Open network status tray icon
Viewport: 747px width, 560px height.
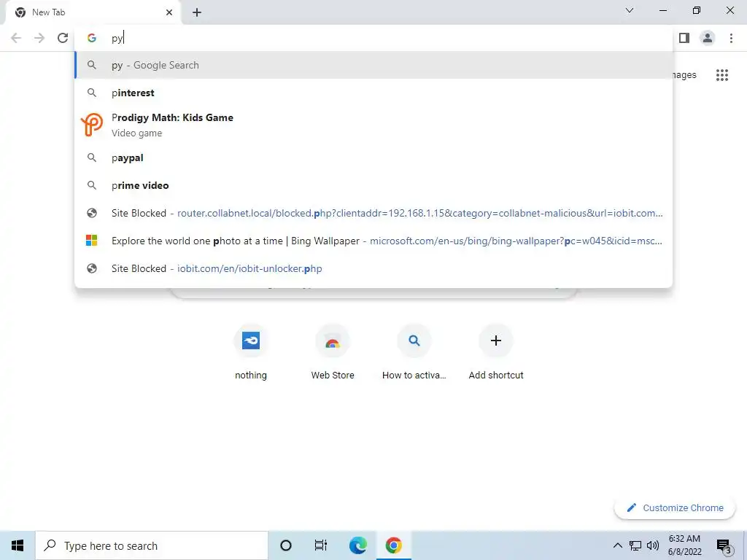pos(635,545)
